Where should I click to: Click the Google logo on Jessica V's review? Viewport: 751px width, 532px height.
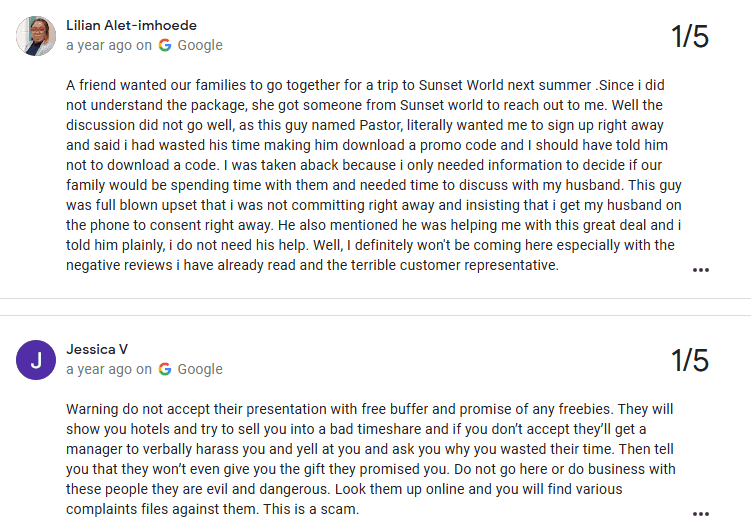point(165,369)
